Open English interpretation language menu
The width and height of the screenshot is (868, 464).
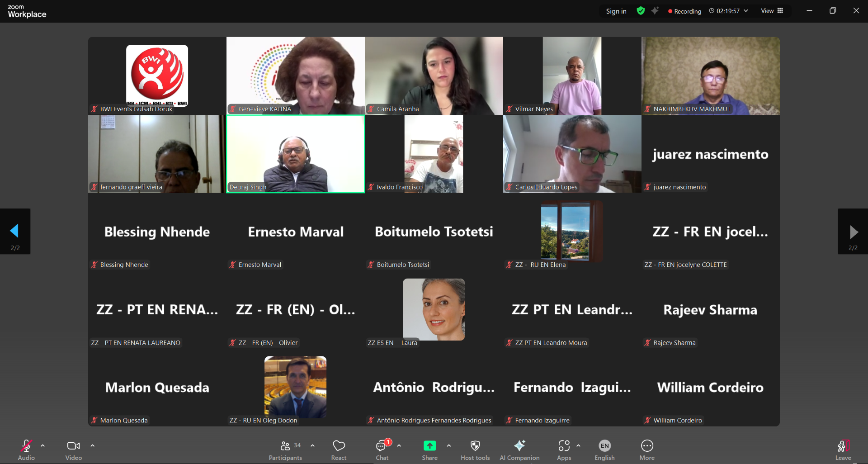click(x=604, y=450)
